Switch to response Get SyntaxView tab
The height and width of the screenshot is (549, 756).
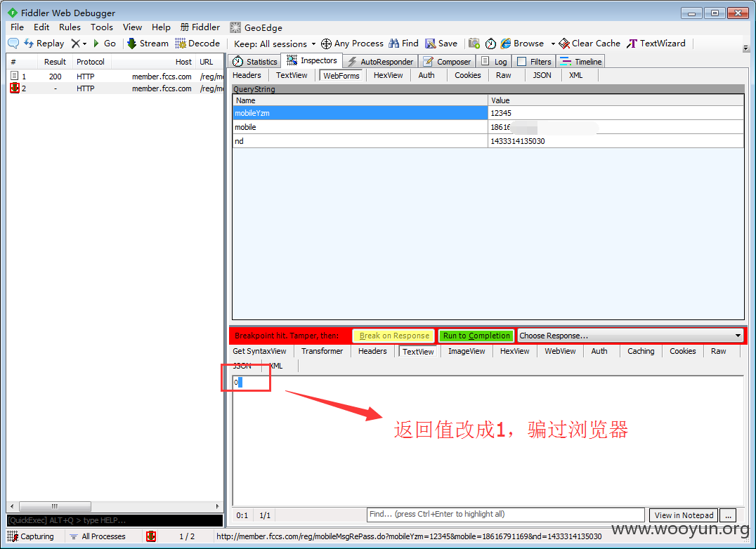[x=259, y=351]
